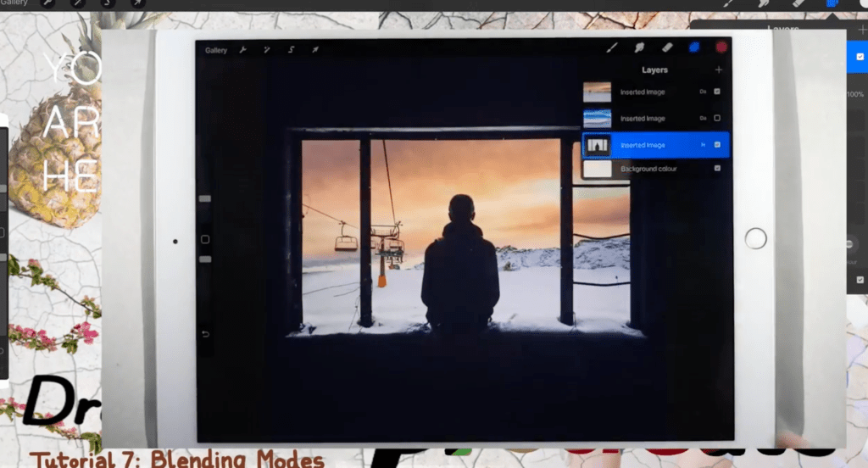Viewport: 868px width, 468px height.
Task: Open the second layer's Da blend mode menu
Action: 703,118
